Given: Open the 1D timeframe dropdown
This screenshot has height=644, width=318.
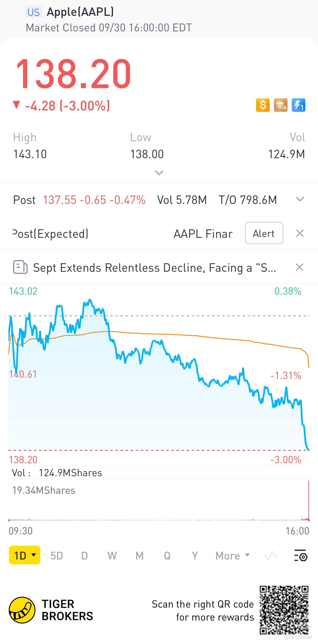Looking at the screenshot, I should (25, 555).
